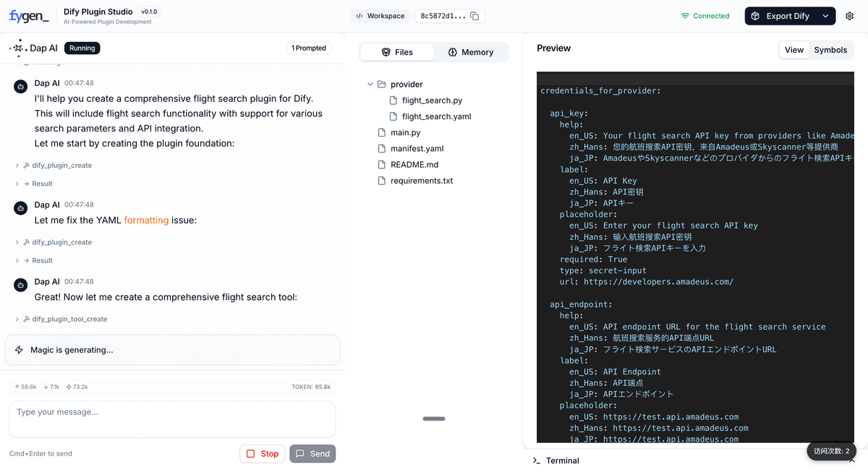Switch preview to Symbols mode
Image resolution: width=868 pixels, height=472 pixels.
pos(830,50)
